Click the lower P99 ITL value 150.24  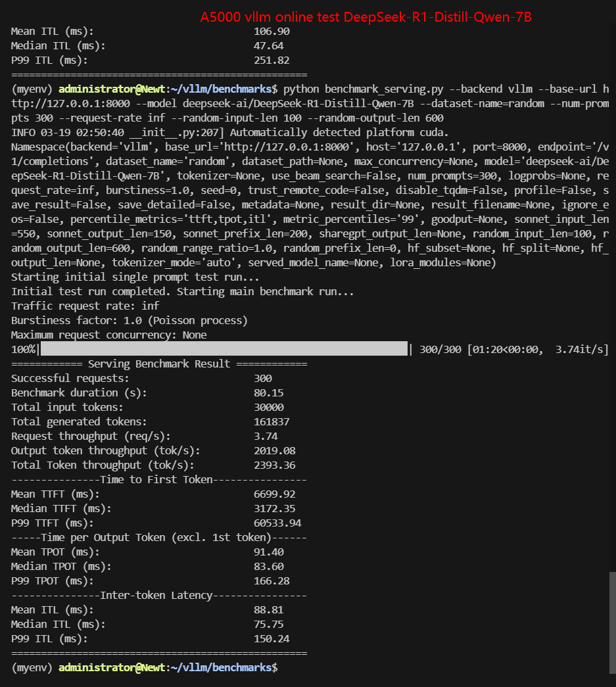[272, 638]
